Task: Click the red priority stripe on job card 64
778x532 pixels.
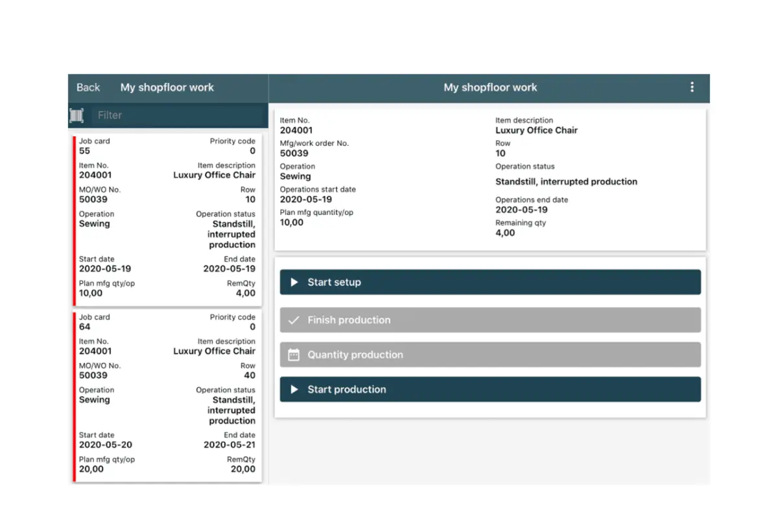Action: pyautogui.click(x=71, y=395)
